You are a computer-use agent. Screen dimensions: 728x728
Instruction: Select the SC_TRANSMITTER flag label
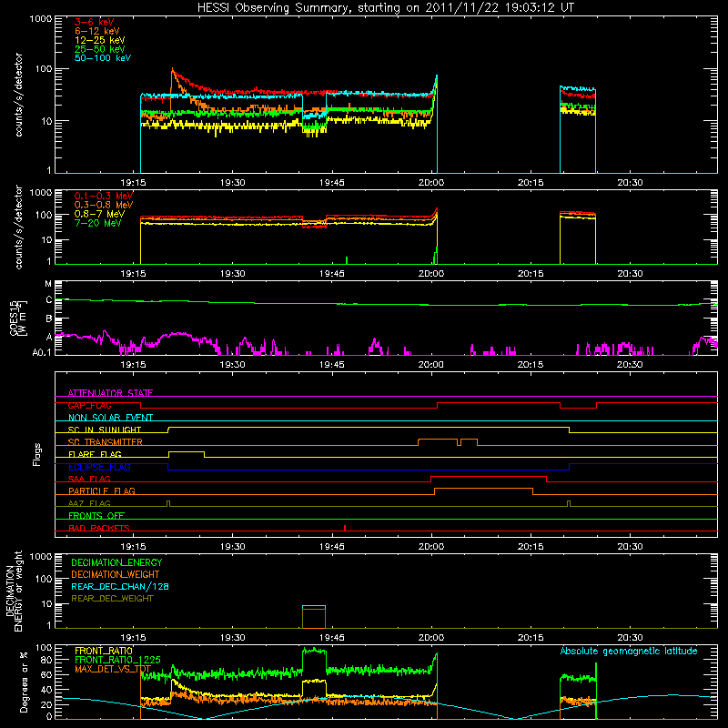click(106, 442)
